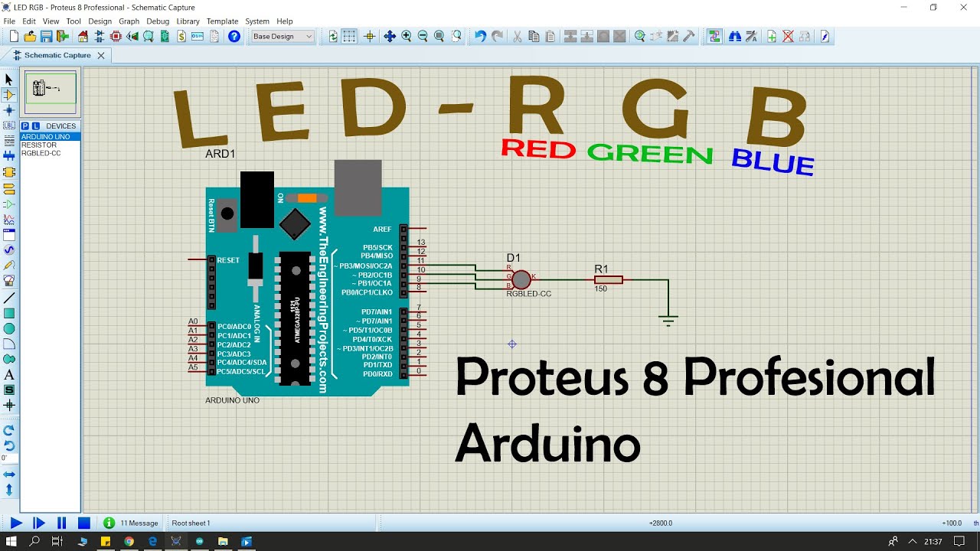Open the File menu
980x551 pixels.
(x=10, y=21)
